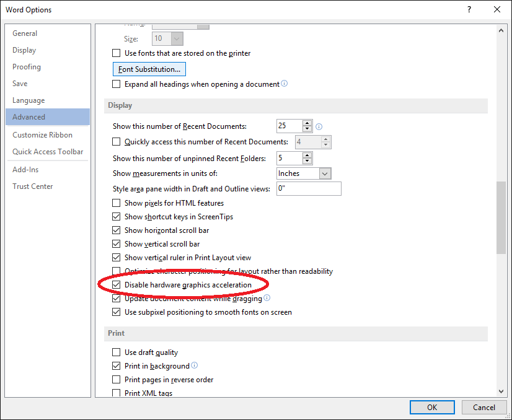Toggle Quickly access Recent Documents checkbox
The width and height of the screenshot is (512, 420).
(x=117, y=142)
